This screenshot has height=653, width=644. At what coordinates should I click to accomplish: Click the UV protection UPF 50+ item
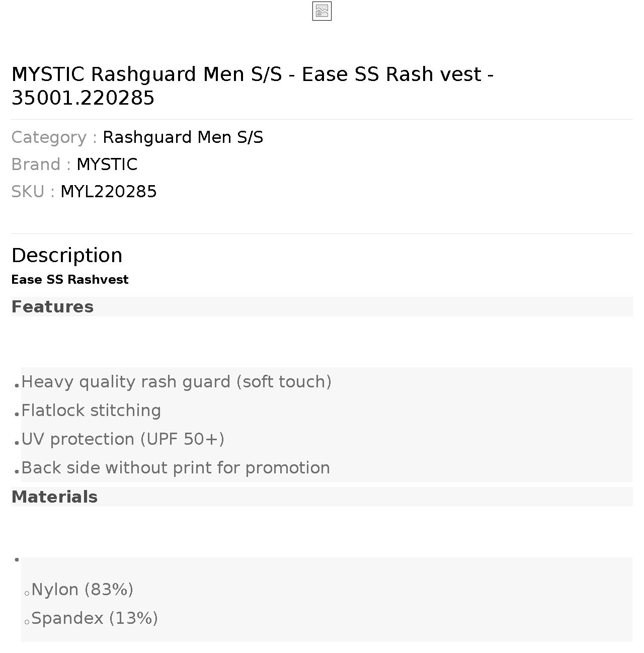click(x=123, y=439)
